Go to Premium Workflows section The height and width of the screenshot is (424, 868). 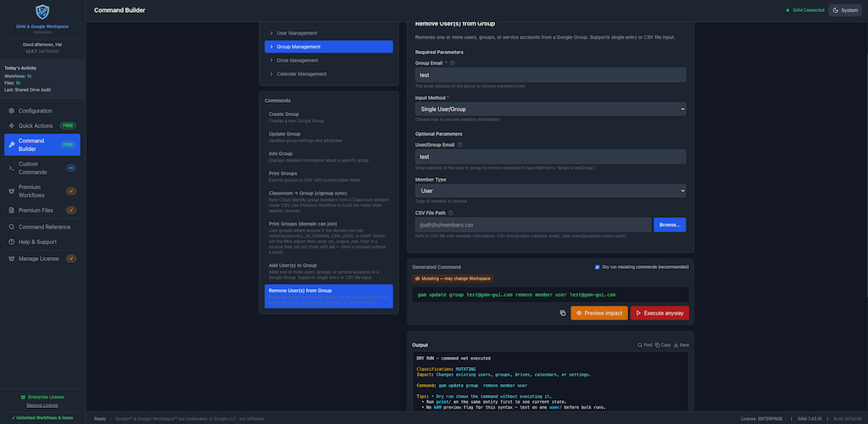42,191
